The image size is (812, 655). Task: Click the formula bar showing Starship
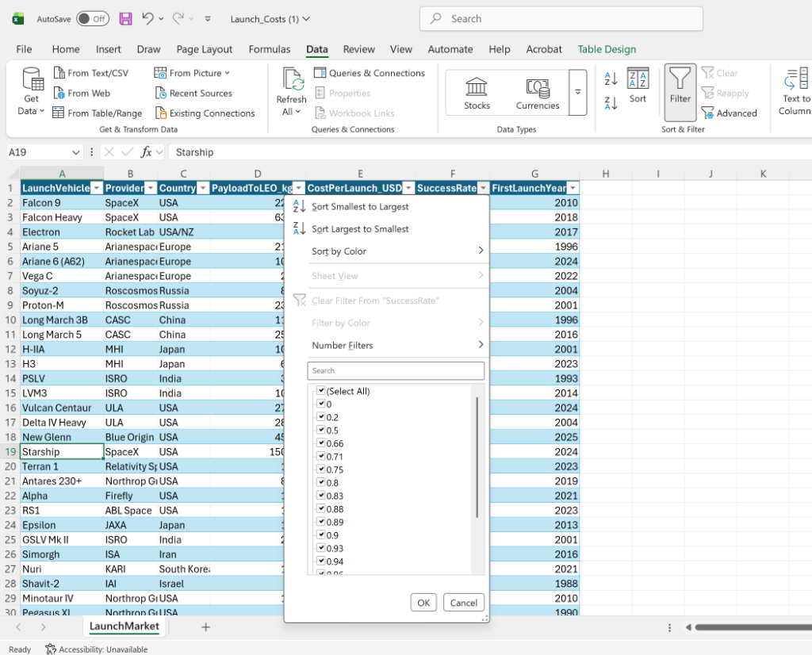tap(490, 152)
